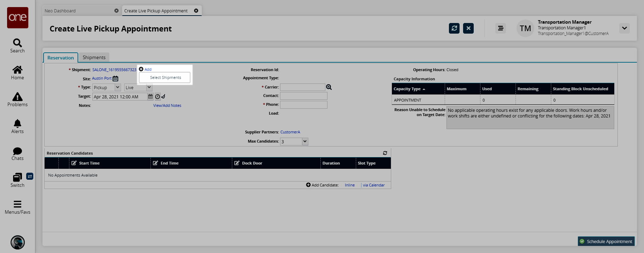Go to Home from the sidebar
The height and width of the screenshot is (253, 644).
coord(17,73)
